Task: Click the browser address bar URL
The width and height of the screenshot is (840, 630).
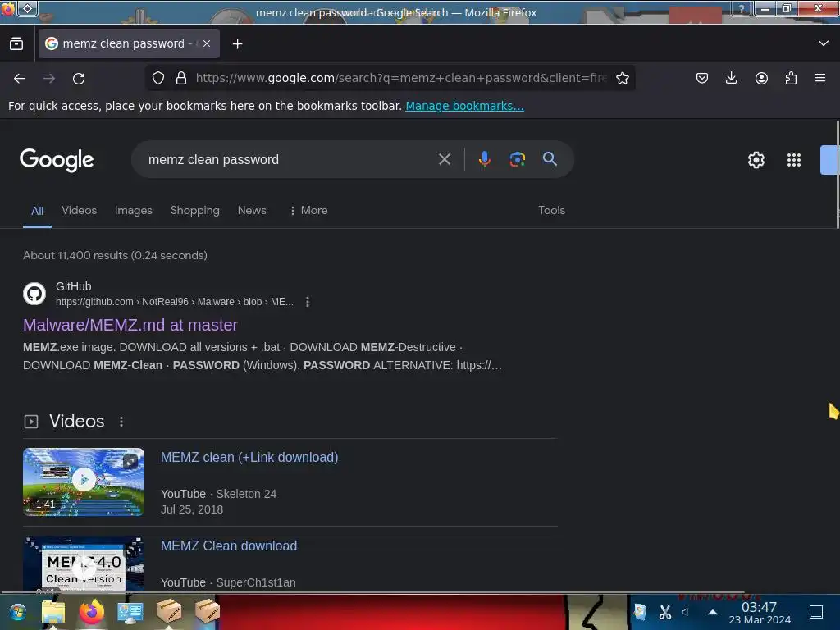Action: (400, 78)
